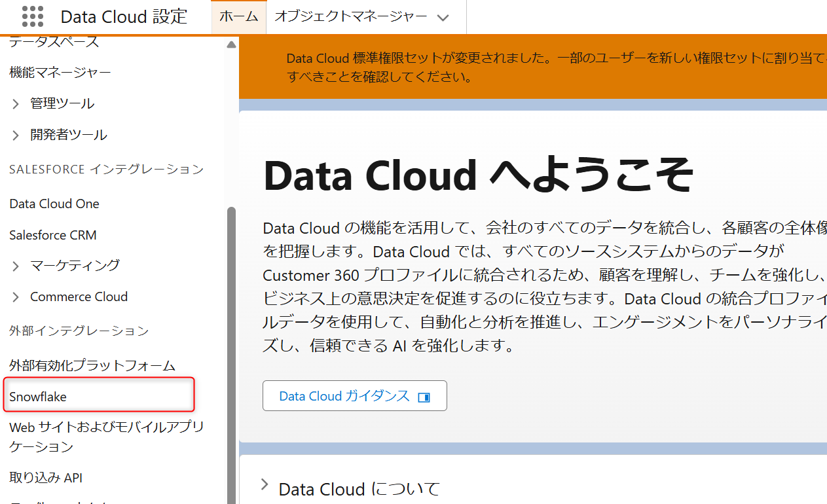Switch to the ホーム tab

238,16
